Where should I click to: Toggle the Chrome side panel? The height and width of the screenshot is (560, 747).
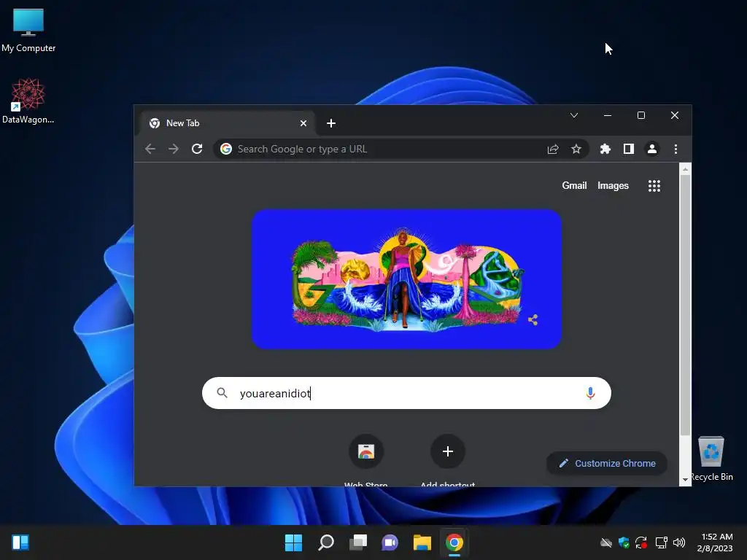click(x=628, y=149)
